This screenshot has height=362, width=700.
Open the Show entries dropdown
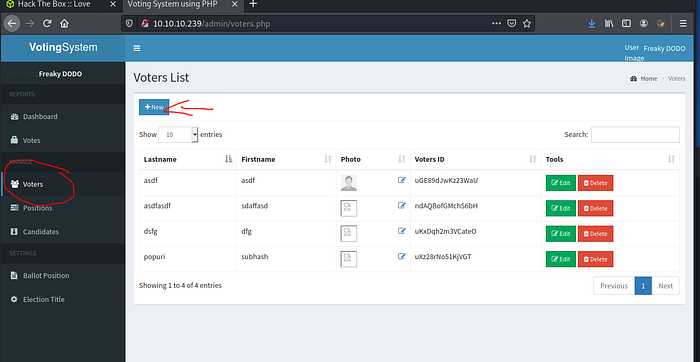coord(178,134)
